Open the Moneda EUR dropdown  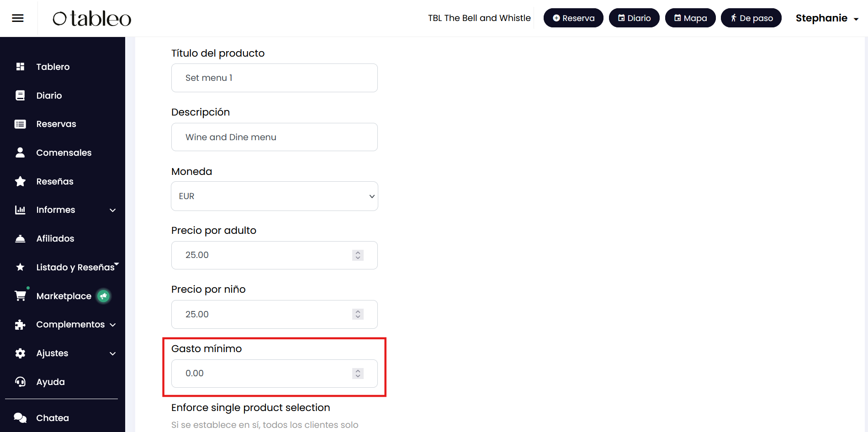coord(274,196)
